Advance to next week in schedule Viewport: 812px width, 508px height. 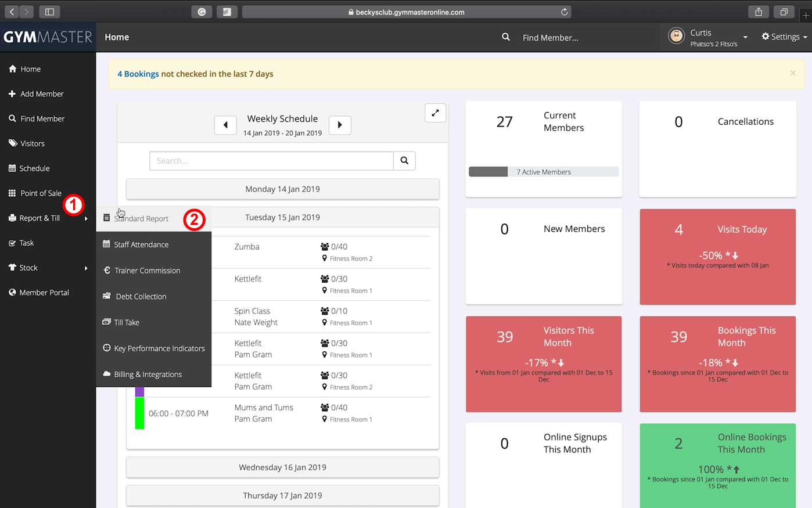tap(340, 125)
